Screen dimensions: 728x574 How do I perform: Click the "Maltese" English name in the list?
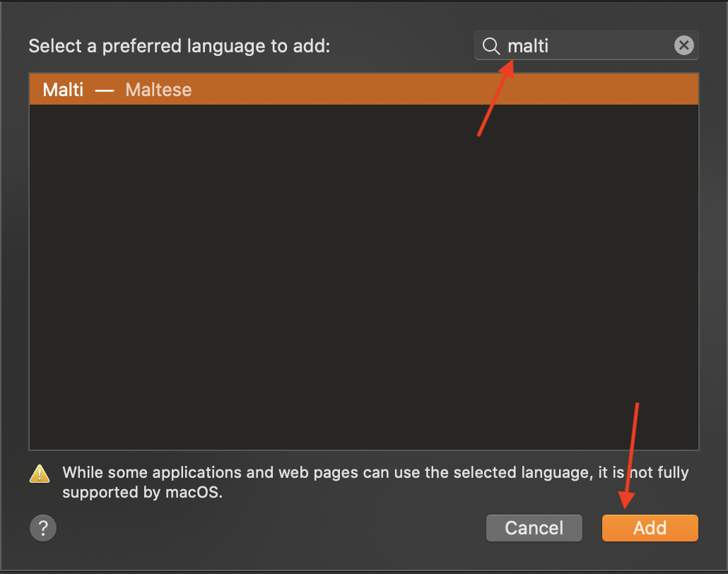[x=158, y=90]
